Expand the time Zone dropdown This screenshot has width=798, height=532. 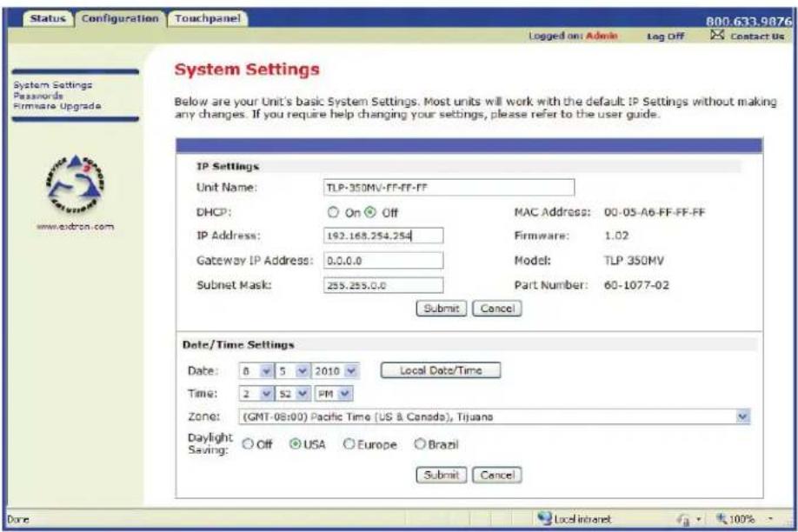point(742,416)
